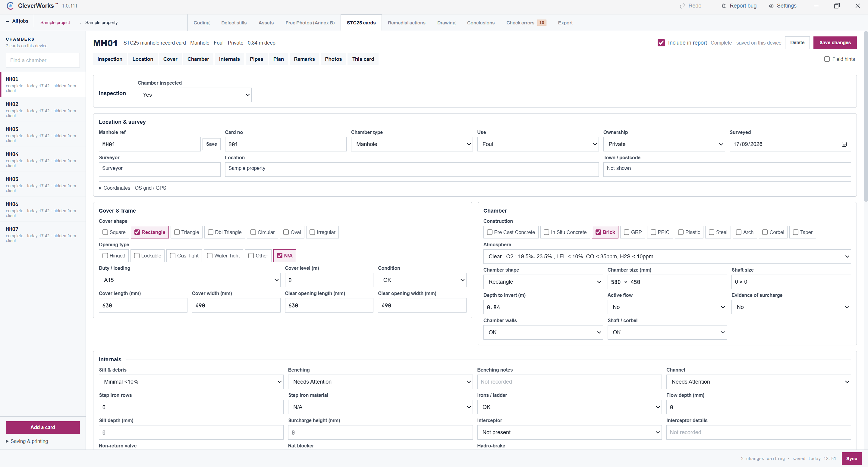Click the Find a chamber search field

(x=43, y=60)
